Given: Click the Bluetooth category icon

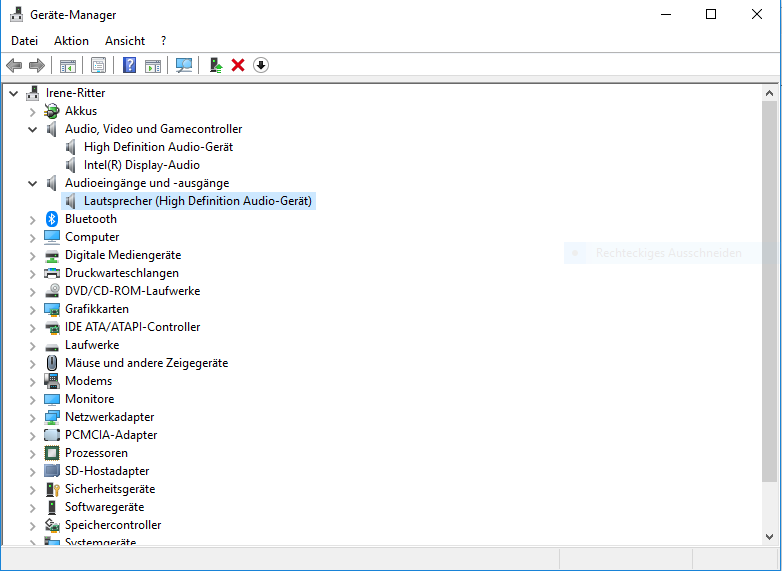Looking at the screenshot, I should [52, 219].
